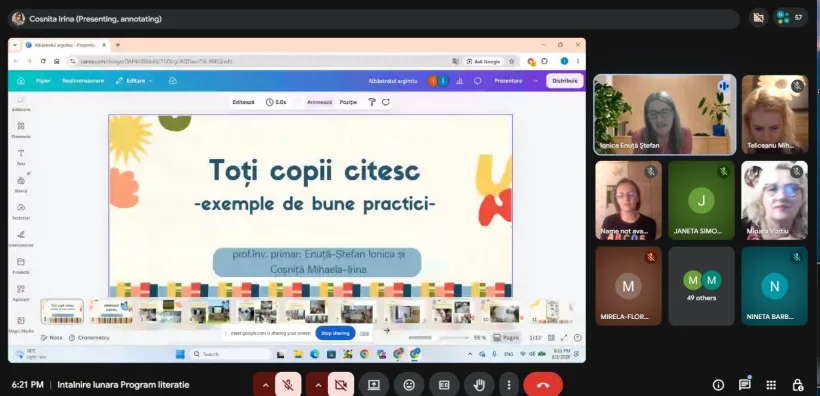The image size is (820, 396).
Task: Click the present screen icon in Meet
Action: tap(373, 385)
